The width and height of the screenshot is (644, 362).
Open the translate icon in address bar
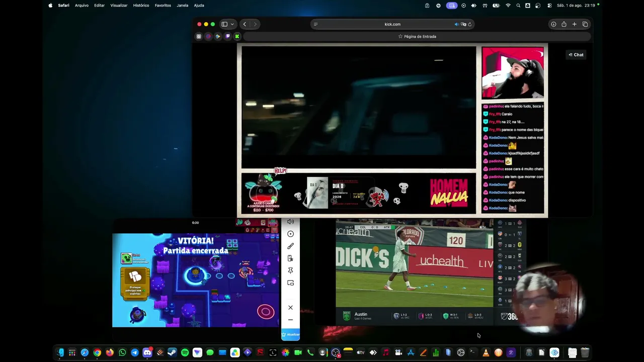463,24
